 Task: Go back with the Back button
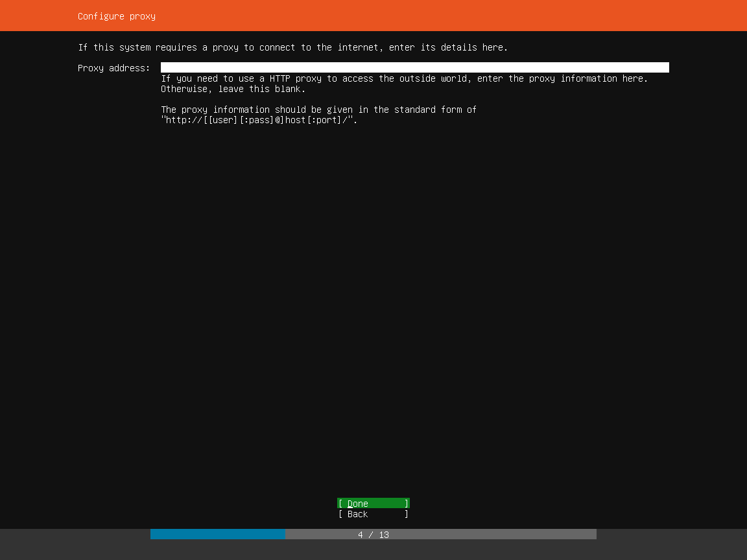373,514
